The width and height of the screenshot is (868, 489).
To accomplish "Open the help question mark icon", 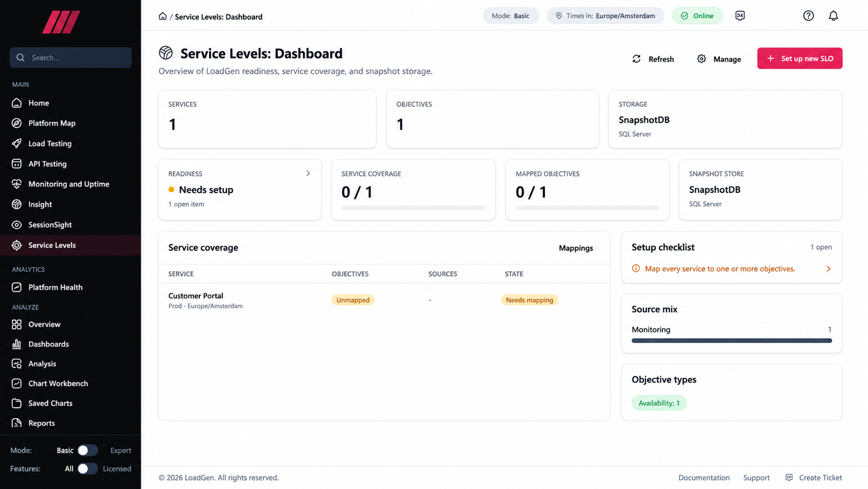I will click(808, 16).
